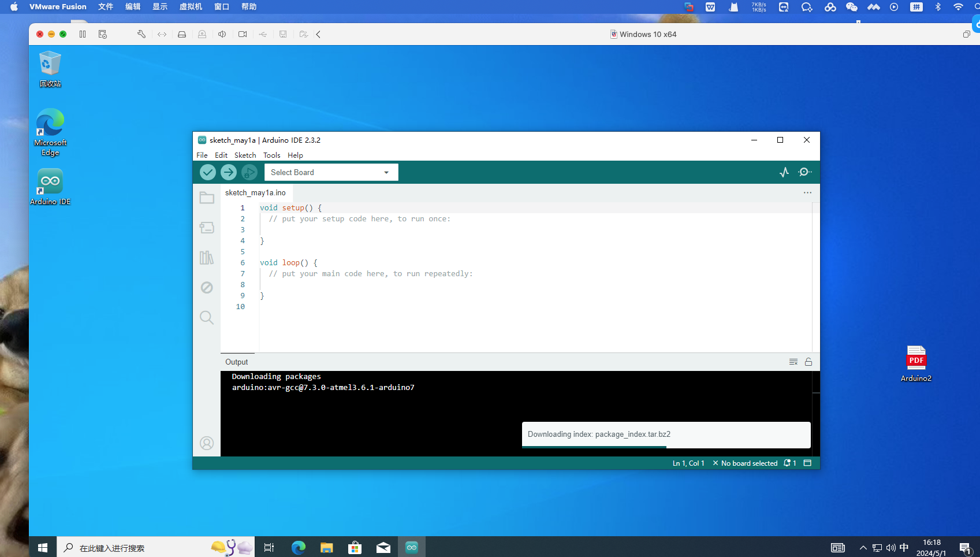Click the VMware camera device icon
The image size is (980, 557).
(243, 34)
